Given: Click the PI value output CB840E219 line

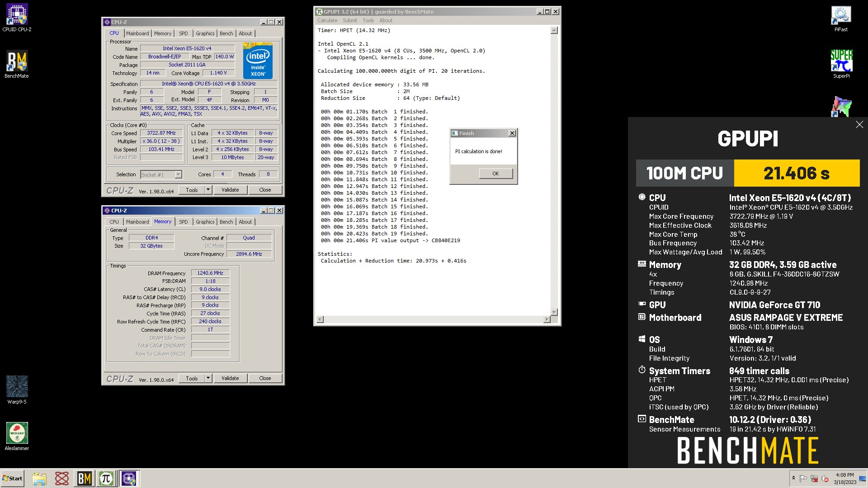Looking at the screenshot, I should (x=390, y=240).
